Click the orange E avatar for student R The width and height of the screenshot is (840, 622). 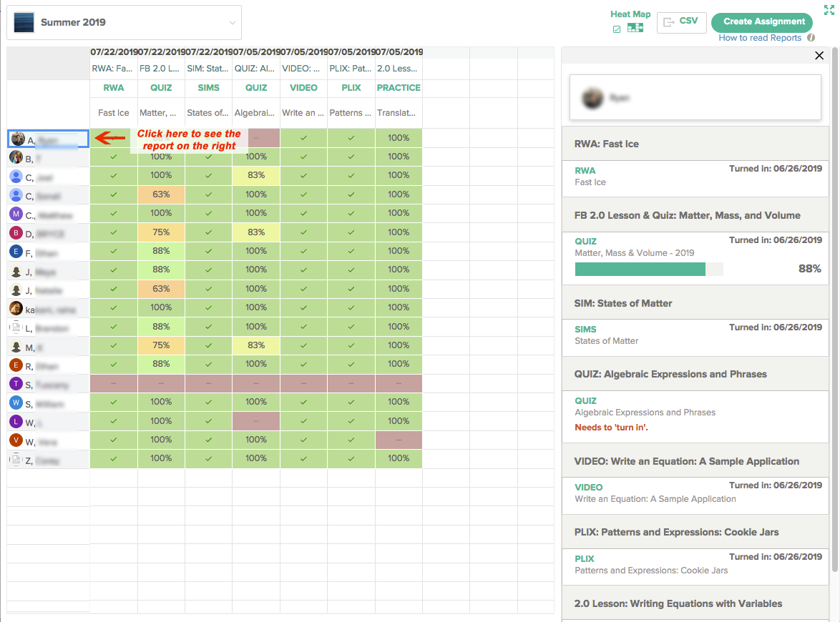click(x=16, y=365)
